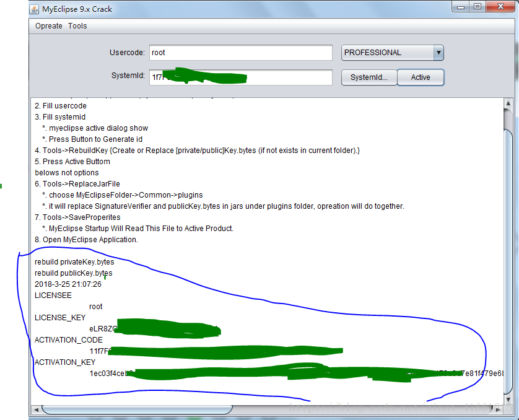Click 'choose MyEclipseFolder->Common->plugins' line
The height and width of the screenshot is (420, 519).
[x=123, y=195]
